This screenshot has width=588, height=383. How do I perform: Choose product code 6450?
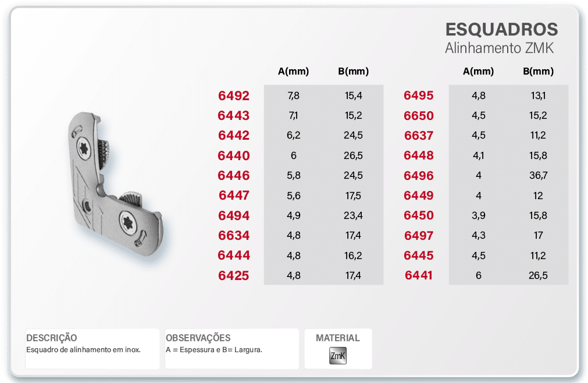(x=419, y=215)
